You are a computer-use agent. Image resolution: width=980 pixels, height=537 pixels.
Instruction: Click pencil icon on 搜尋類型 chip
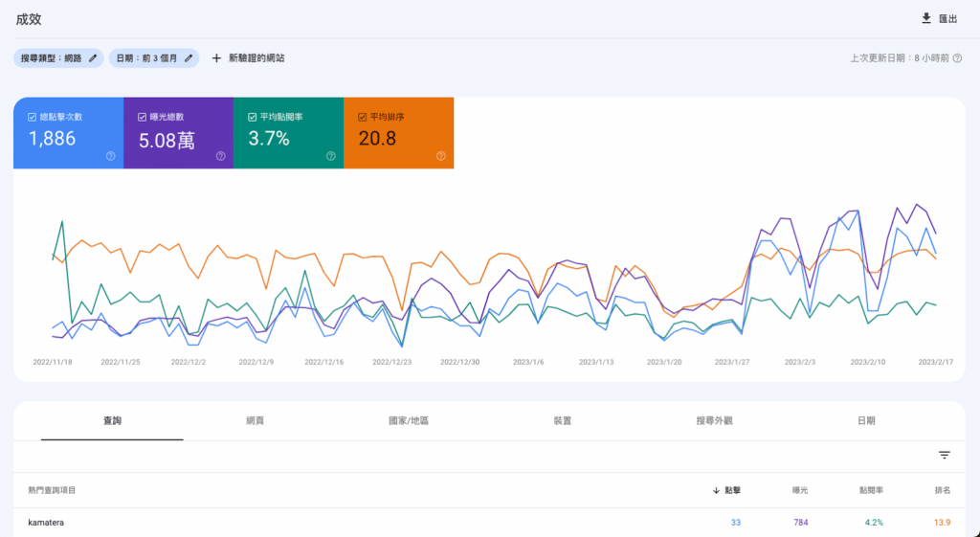(x=93, y=58)
